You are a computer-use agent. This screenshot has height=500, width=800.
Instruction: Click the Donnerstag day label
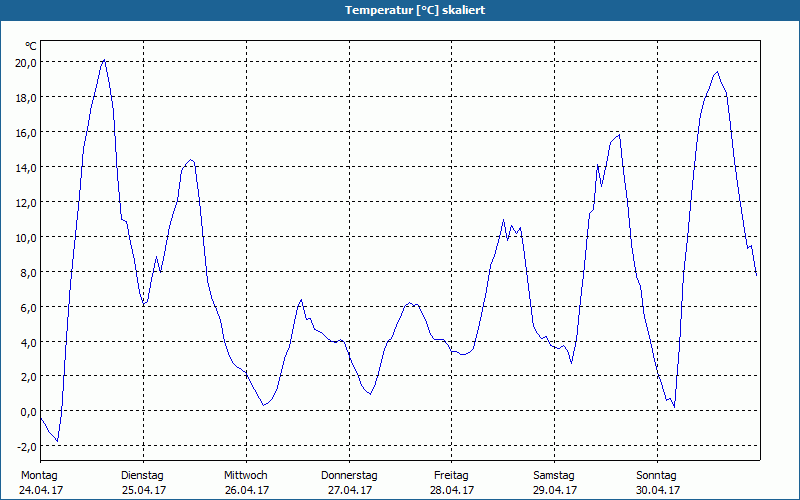tap(349, 476)
